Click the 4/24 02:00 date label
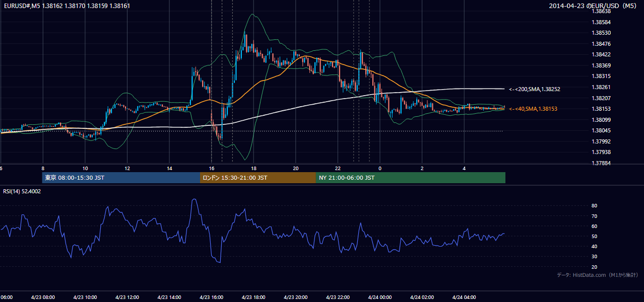 (x=422, y=297)
